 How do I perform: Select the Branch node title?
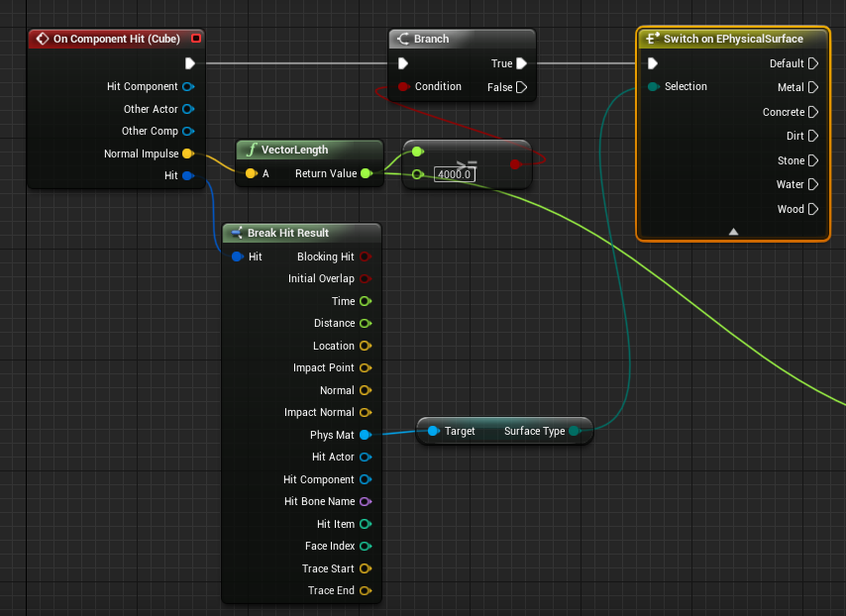pos(431,39)
